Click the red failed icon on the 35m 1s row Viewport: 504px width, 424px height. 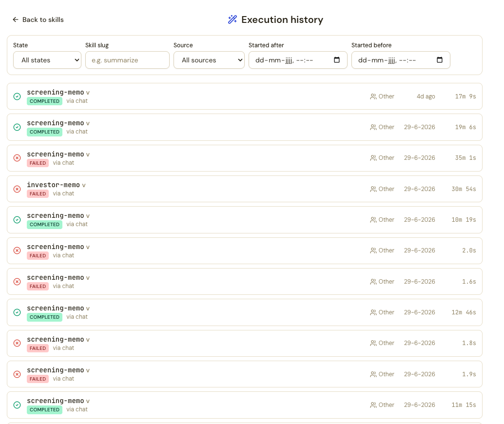[x=17, y=158]
